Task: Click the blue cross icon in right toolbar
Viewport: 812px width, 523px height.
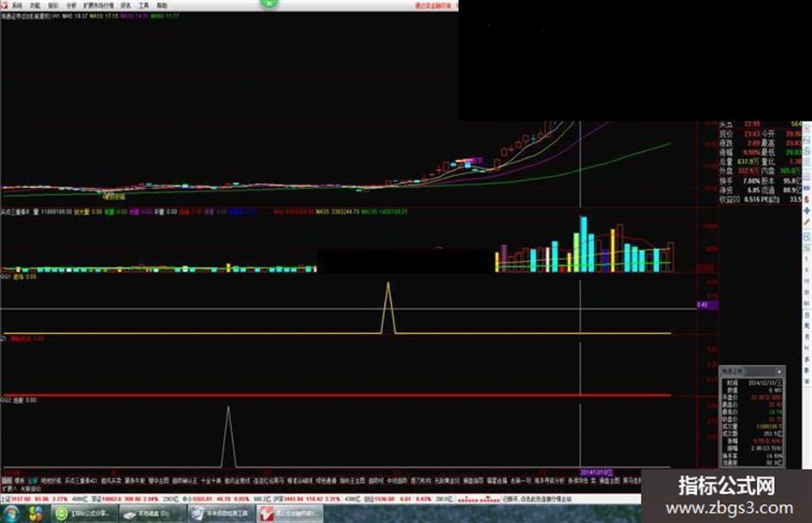Action: pos(806,210)
